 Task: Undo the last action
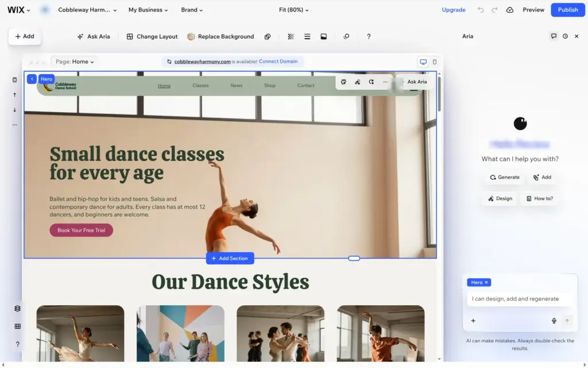tap(481, 10)
